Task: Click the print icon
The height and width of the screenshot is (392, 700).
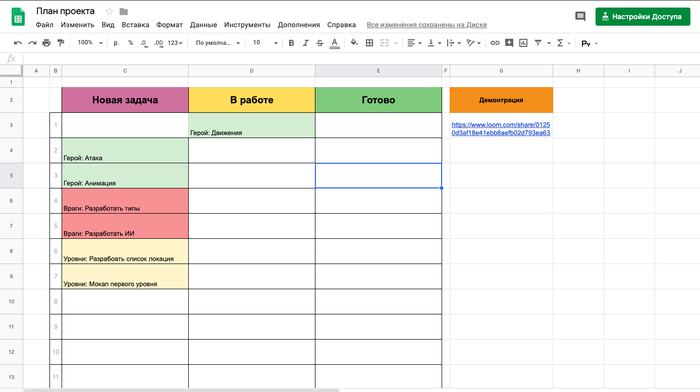Action: 46,43
